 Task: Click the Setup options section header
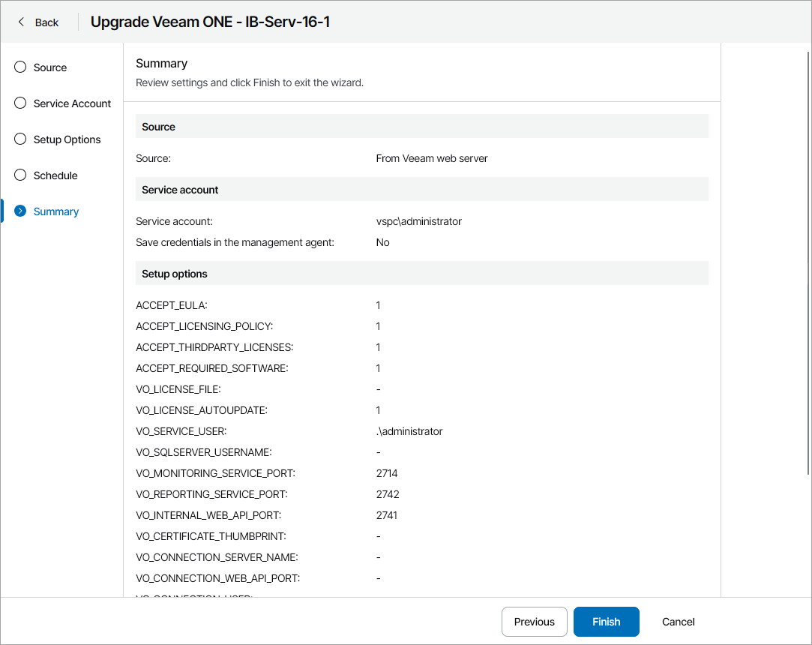pos(175,274)
